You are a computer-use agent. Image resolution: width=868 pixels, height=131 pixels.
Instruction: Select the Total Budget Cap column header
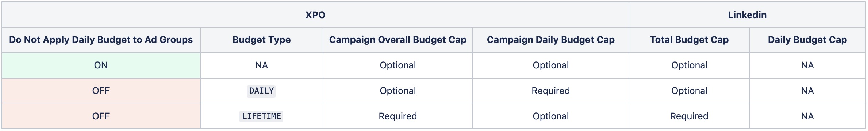pyautogui.click(x=689, y=40)
